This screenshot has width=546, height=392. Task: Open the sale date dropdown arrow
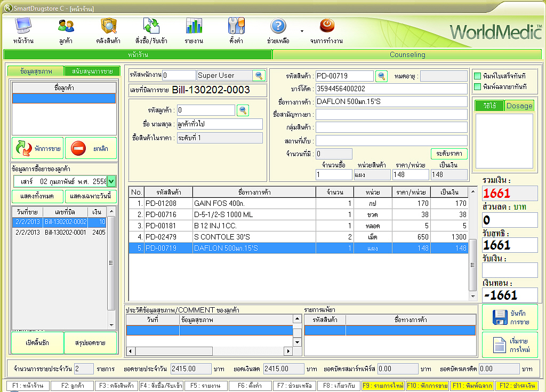(111, 181)
